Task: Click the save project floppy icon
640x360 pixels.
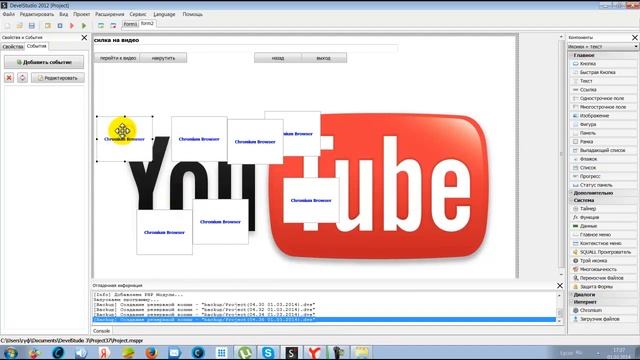Action: tap(31, 26)
